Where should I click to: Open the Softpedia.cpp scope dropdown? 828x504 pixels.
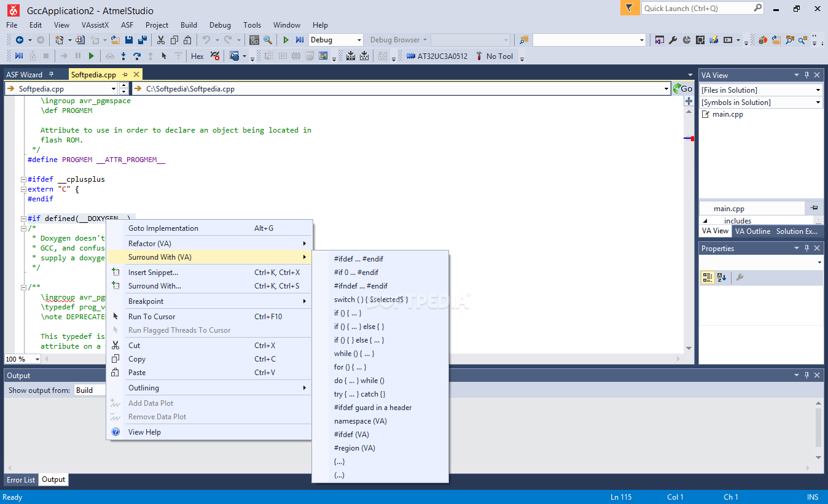[113, 88]
